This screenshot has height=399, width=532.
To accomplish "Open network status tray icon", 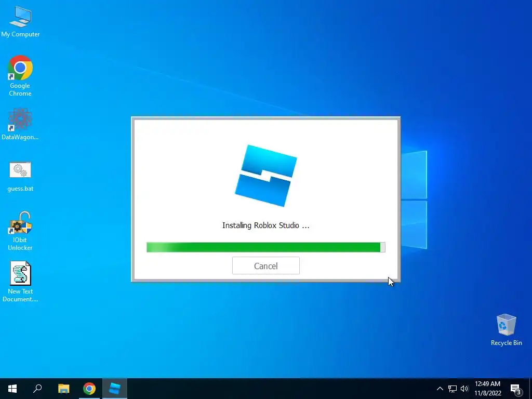I will tap(453, 389).
